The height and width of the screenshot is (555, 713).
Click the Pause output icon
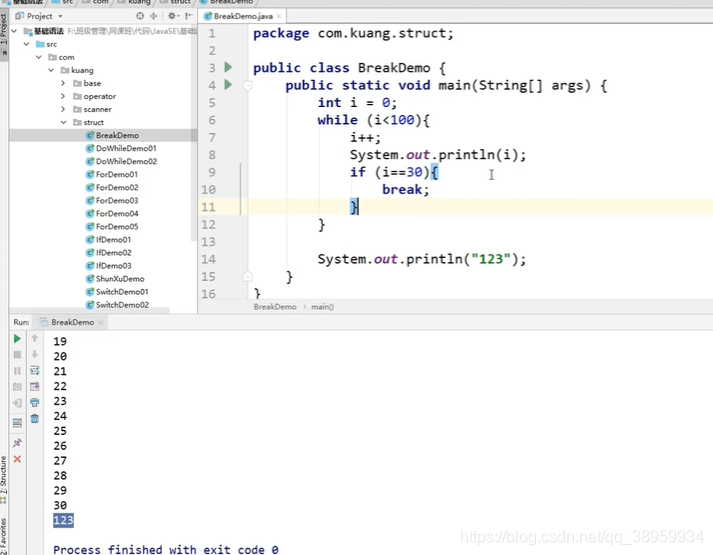[x=17, y=371]
